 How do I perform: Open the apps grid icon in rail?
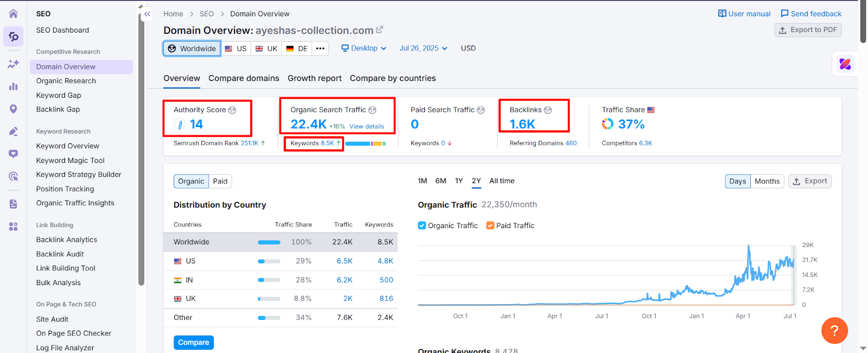[14, 226]
